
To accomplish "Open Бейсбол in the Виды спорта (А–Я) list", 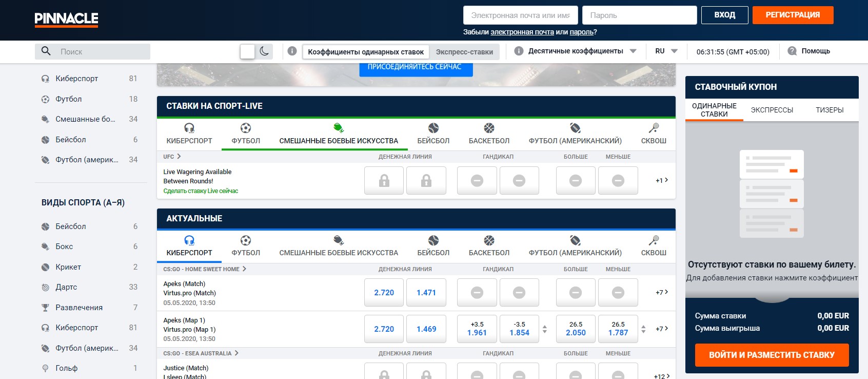I will [x=89, y=226].
